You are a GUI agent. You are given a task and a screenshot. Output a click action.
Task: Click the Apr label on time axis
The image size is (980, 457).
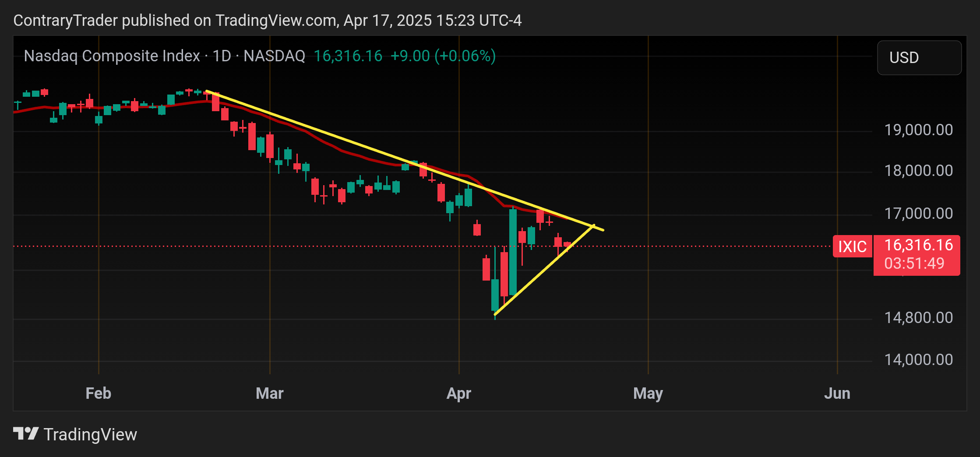[458, 393]
